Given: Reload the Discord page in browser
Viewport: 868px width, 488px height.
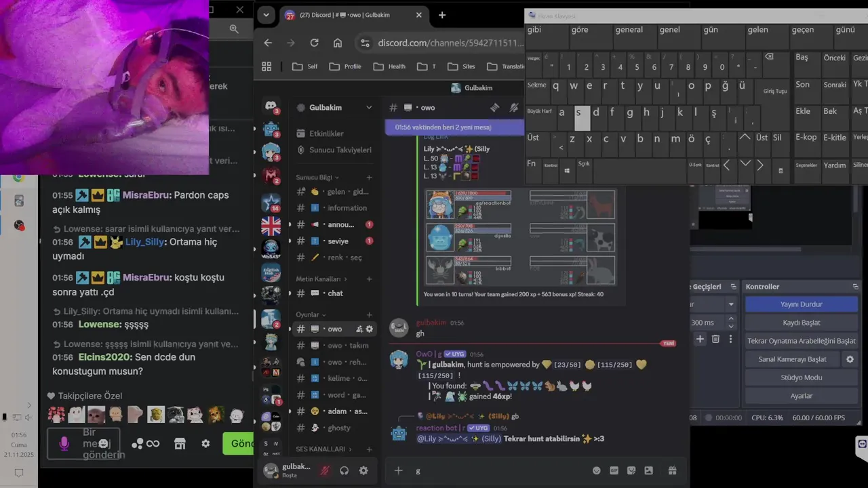Looking at the screenshot, I should pyautogui.click(x=314, y=43).
